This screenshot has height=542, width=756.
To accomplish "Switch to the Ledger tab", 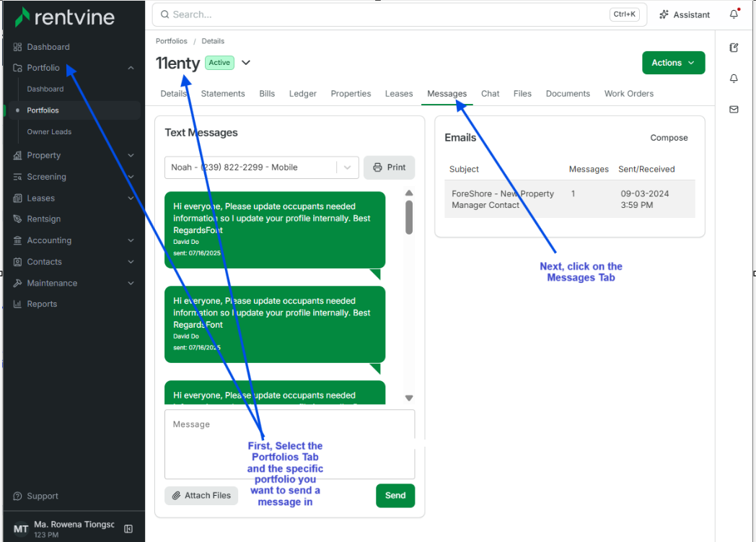I will tap(303, 94).
